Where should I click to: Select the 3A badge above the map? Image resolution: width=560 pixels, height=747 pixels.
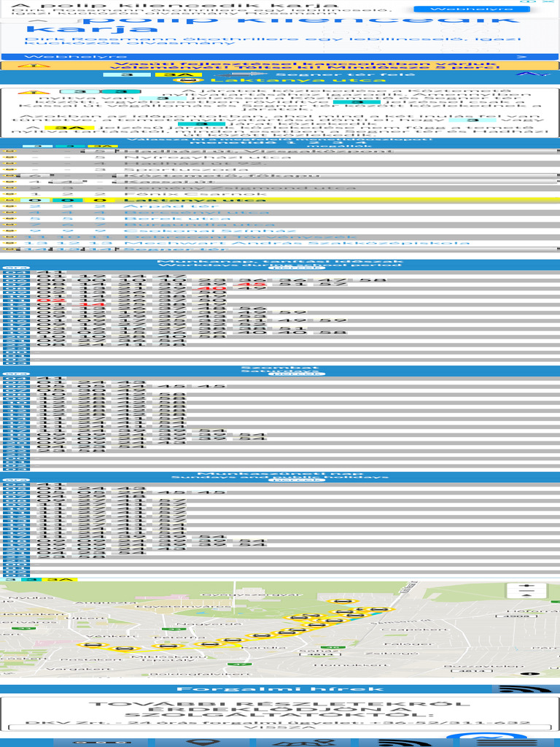[60, 580]
